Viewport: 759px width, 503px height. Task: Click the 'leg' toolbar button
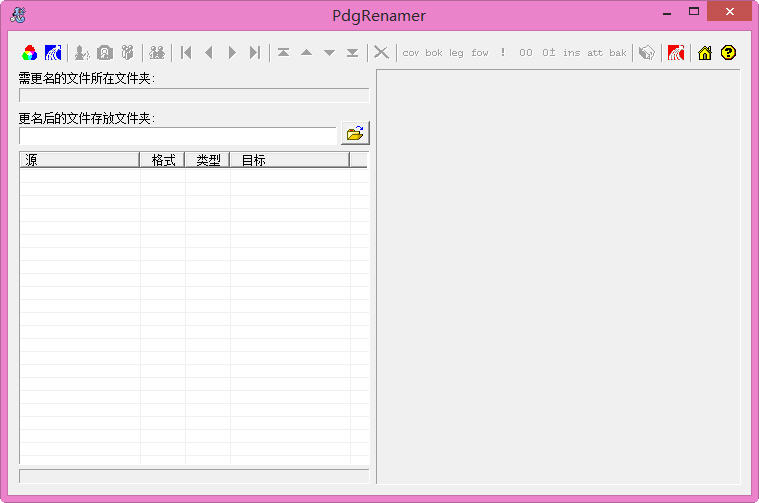pyautogui.click(x=456, y=53)
